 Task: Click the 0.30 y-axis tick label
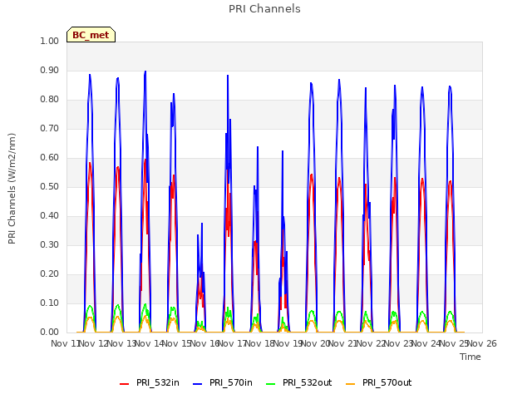click(50, 245)
